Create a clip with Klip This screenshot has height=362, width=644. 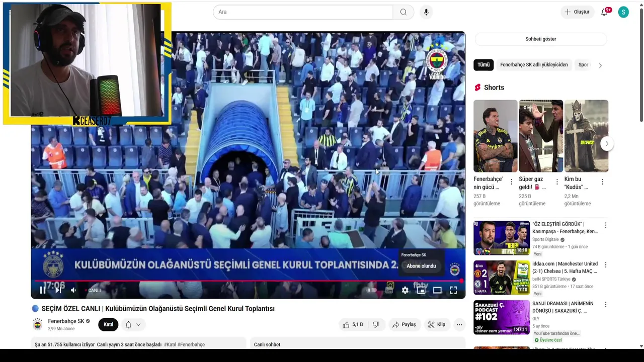tap(437, 325)
